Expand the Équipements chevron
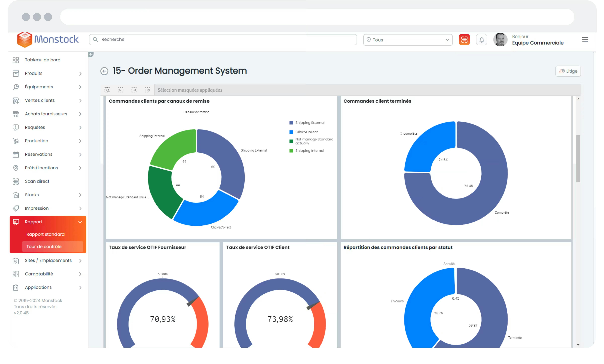This screenshot has height=364, width=604. [x=80, y=87]
